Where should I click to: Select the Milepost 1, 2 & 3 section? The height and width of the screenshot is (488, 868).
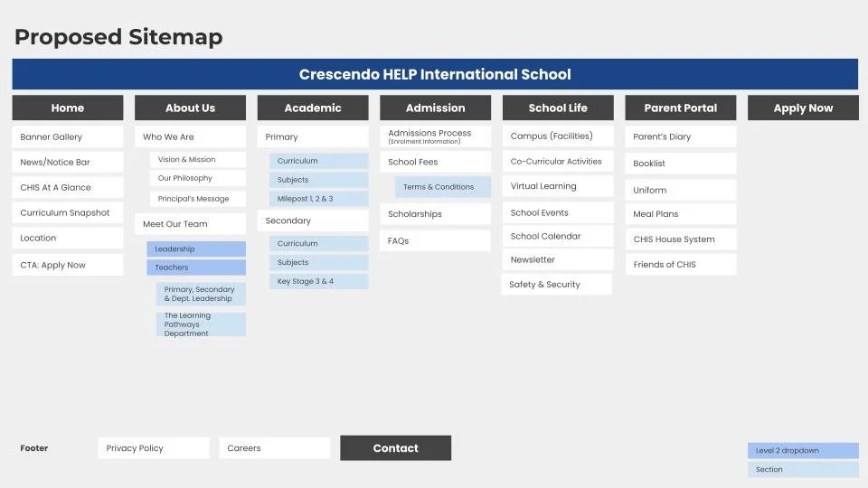point(319,199)
